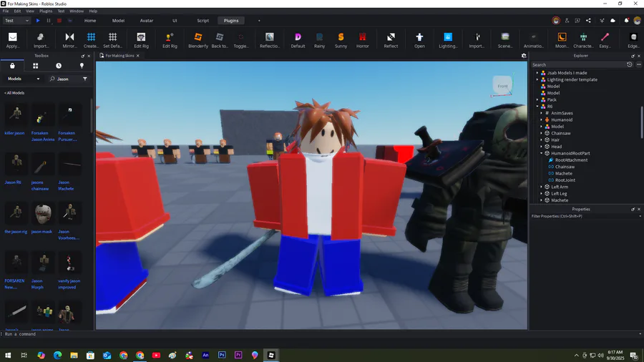Click the Open plugin with figure icon

419,37
